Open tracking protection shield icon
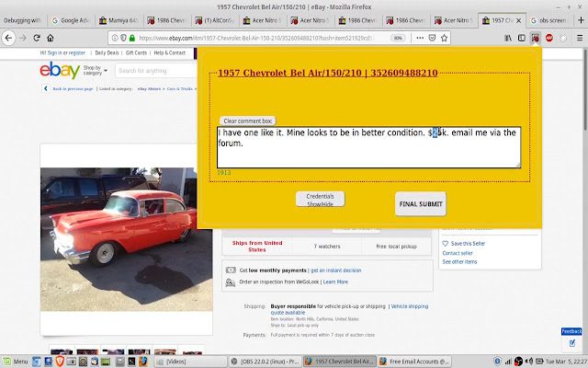Viewport: 588px width, 368px height. coord(123,38)
